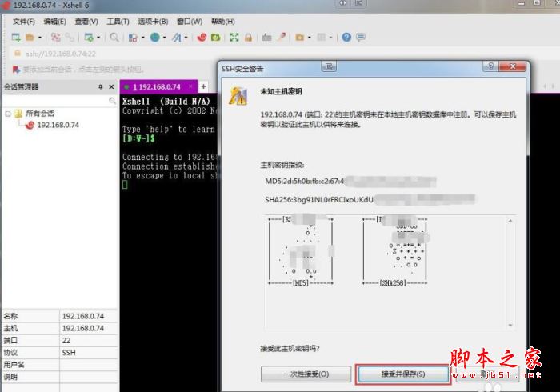Viewport: 560px width, 392px height.
Task: Open the 选项卡(B) menu
Action: tap(153, 22)
